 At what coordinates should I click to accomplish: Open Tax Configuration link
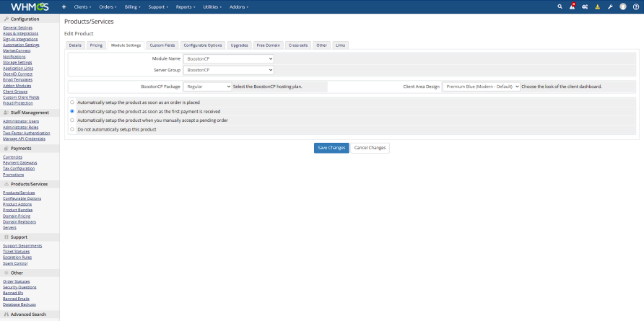[19, 169]
